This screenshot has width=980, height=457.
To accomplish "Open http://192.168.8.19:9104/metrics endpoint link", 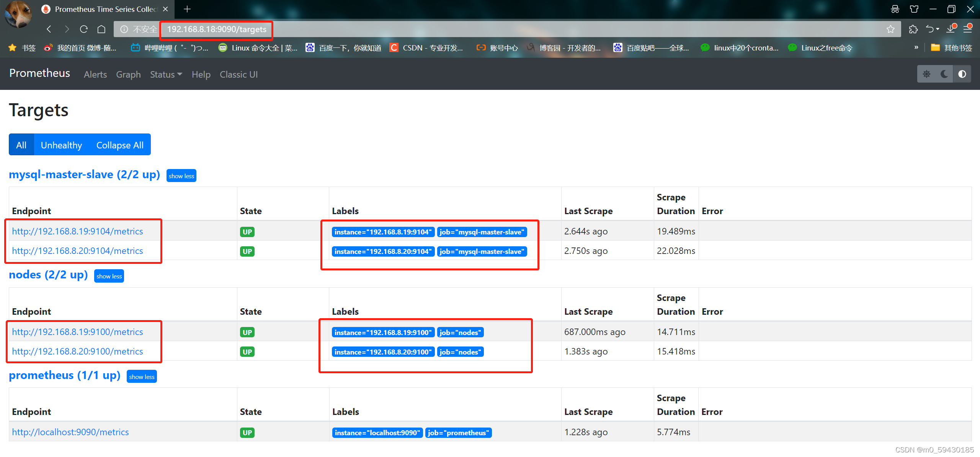I will (77, 231).
